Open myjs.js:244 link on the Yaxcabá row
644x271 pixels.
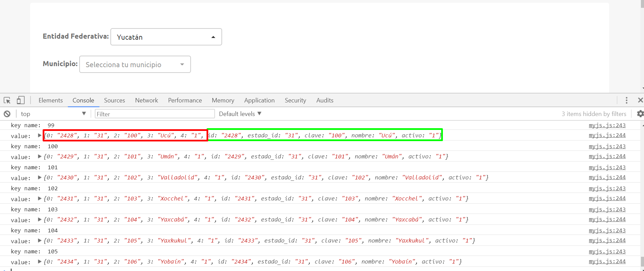[607, 219]
